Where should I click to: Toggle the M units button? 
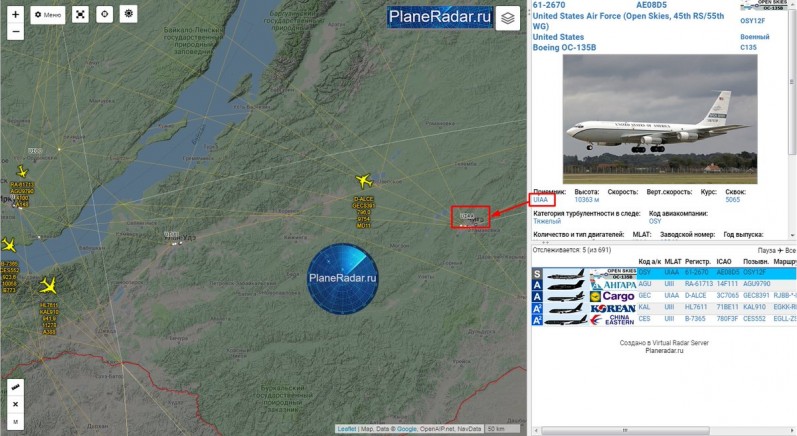[15, 422]
